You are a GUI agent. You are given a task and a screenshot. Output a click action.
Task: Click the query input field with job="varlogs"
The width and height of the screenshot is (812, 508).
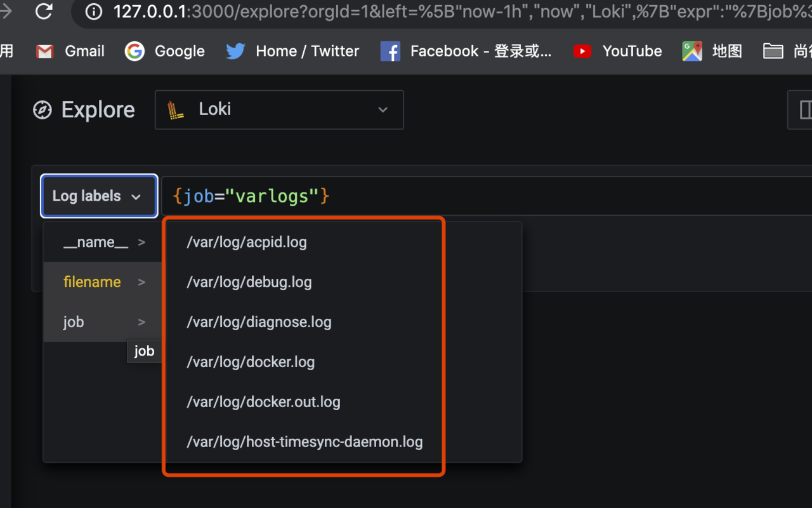coord(482,196)
